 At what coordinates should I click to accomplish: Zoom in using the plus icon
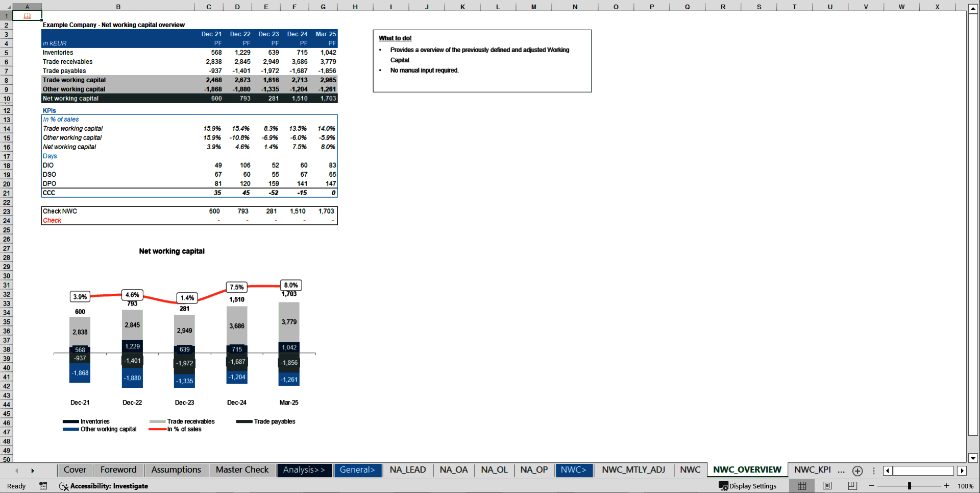point(947,486)
